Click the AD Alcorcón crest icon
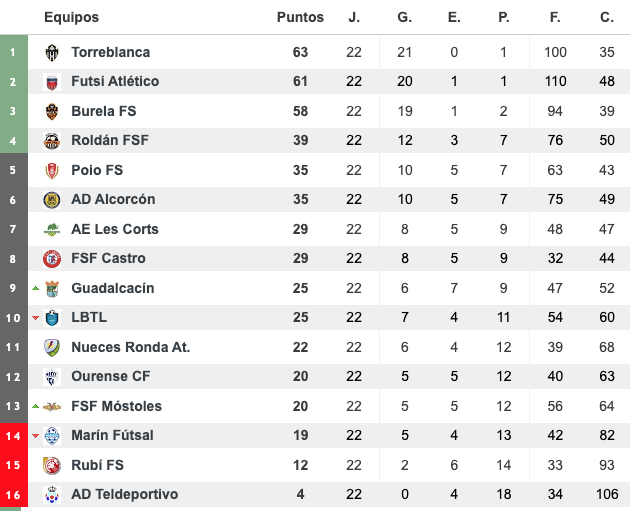 (x=52, y=200)
